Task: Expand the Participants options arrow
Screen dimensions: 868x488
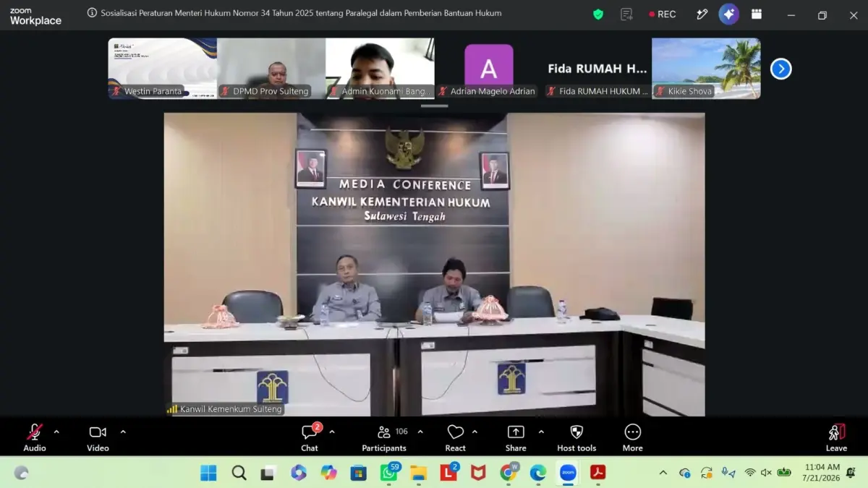Action: 420,432
